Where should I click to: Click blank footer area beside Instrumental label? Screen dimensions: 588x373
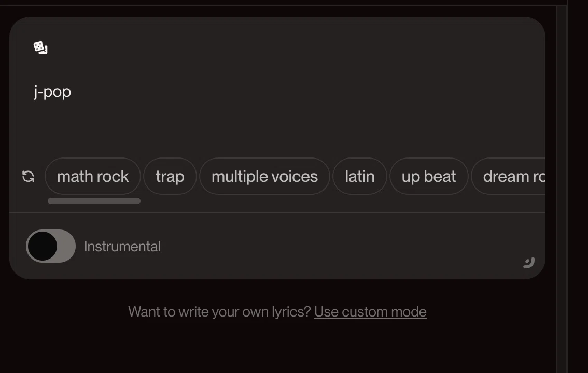(x=338, y=247)
